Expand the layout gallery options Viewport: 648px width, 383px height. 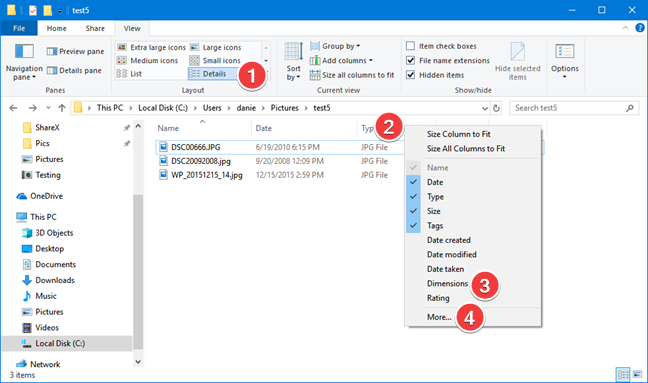pos(266,74)
